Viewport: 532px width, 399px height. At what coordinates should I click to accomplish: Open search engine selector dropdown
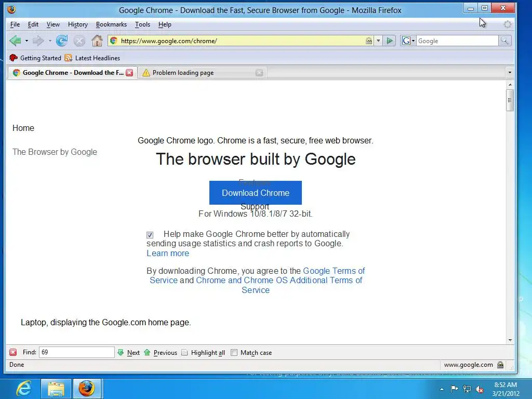(413, 41)
